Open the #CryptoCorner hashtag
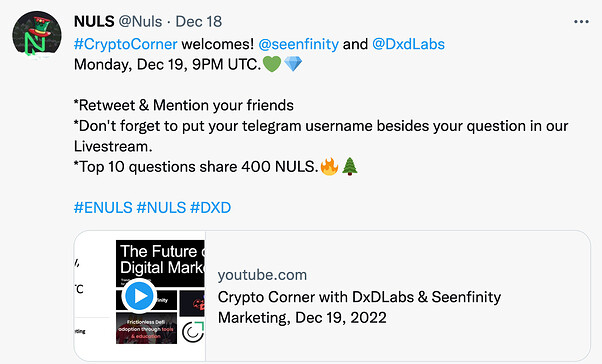The height and width of the screenshot is (364, 602). [x=126, y=44]
